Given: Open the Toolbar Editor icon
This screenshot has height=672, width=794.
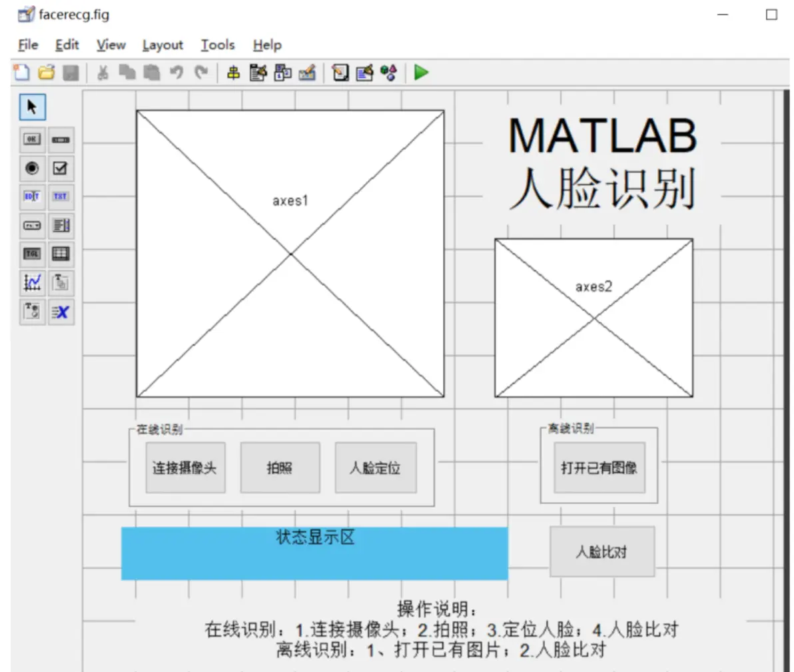Looking at the screenshot, I should point(307,73).
